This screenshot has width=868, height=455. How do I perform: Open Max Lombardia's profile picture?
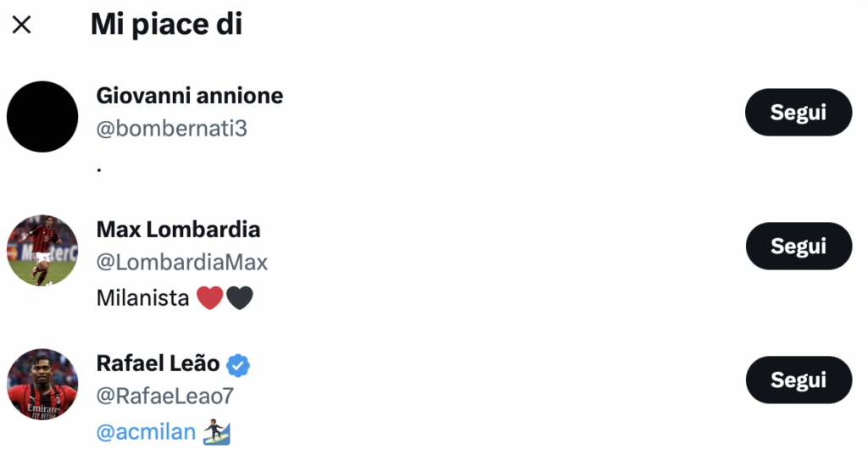pyautogui.click(x=42, y=250)
